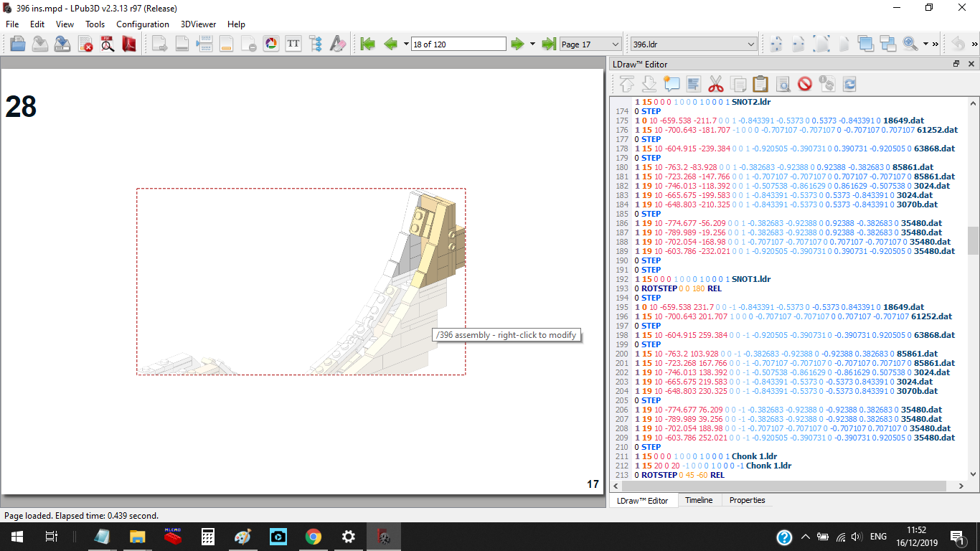
Task: Insert a text annotation with the TT tool
Action: [293, 44]
